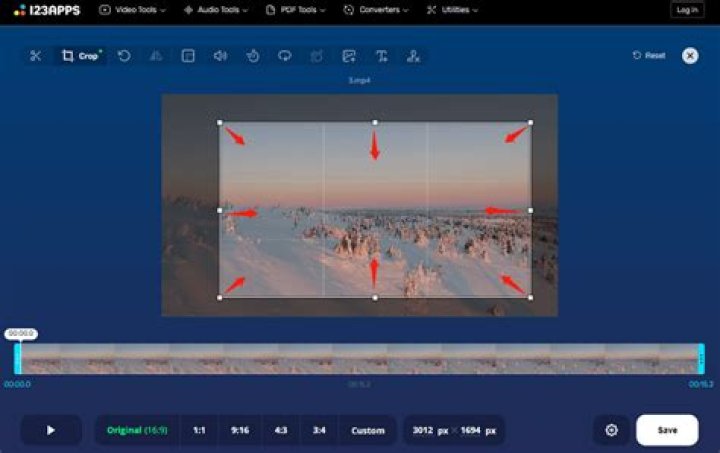Open the Converters menu

point(375,10)
